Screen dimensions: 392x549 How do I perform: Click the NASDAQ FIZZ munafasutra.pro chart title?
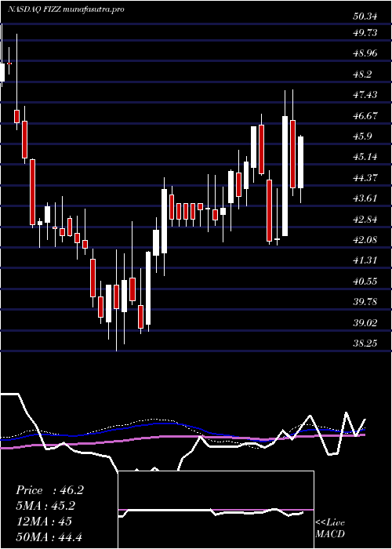pos(66,9)
